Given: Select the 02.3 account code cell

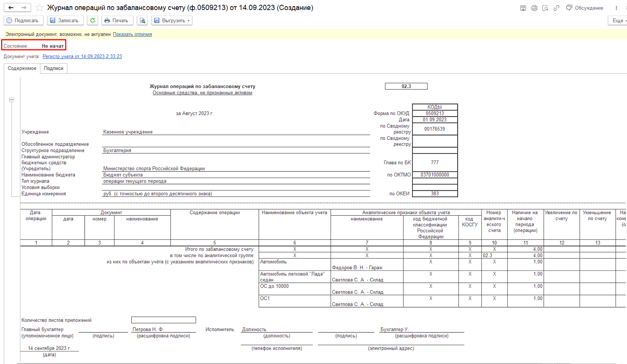Looking at the screenshot, I should [406, 86].
